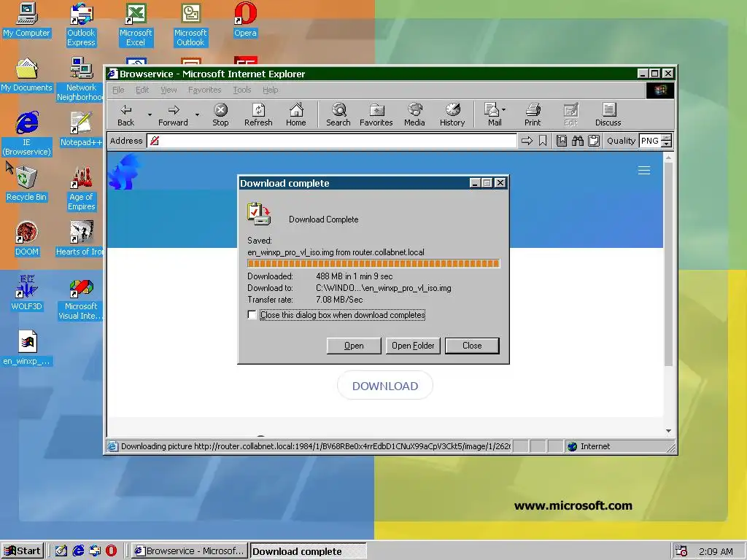
Task: Select Microsoft Outlook desktop shortcut
Action: tap(190, 25)
